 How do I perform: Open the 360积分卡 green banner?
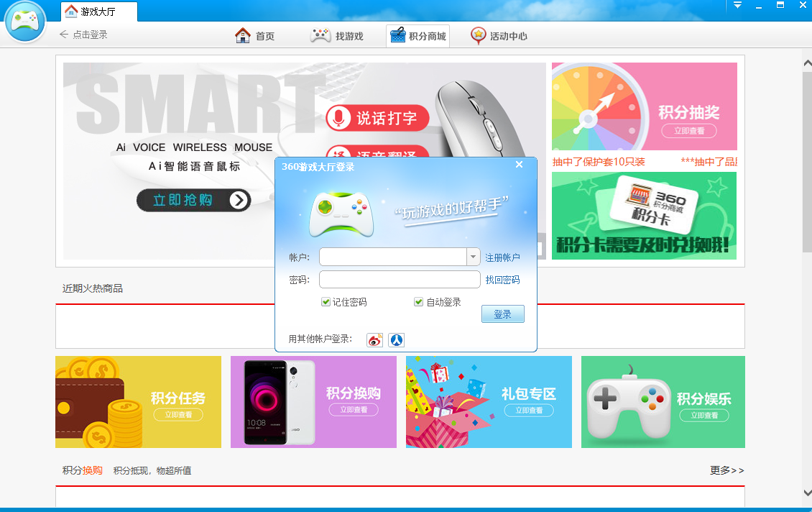click(x=645, y=216)
